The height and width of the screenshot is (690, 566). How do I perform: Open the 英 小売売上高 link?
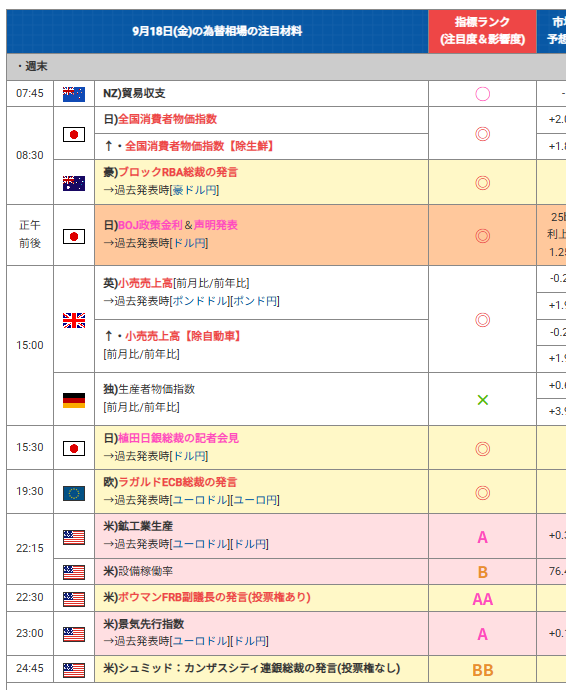145,283
